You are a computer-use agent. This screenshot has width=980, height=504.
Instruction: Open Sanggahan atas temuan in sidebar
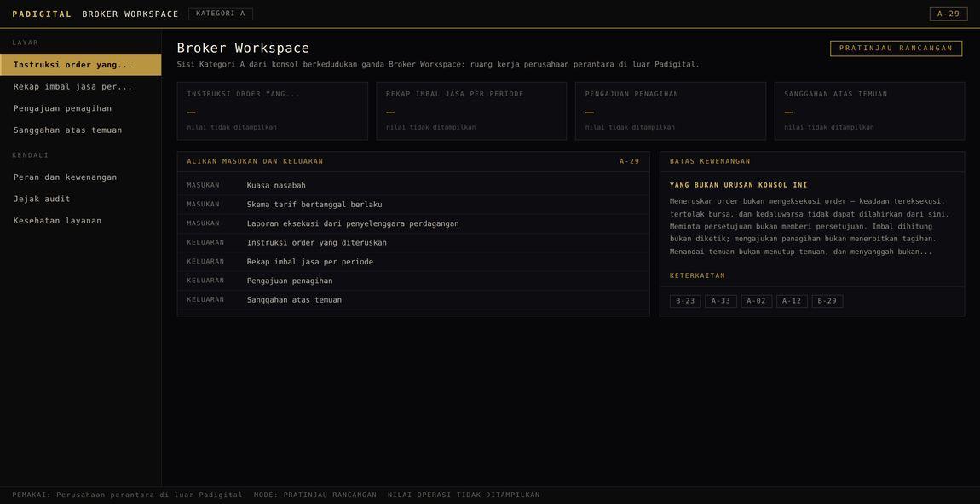click(x=81, y=130)
